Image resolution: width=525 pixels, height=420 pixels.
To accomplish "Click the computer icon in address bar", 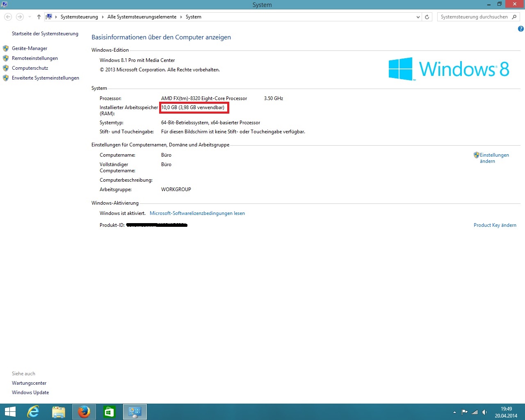I will click(49, 17).
